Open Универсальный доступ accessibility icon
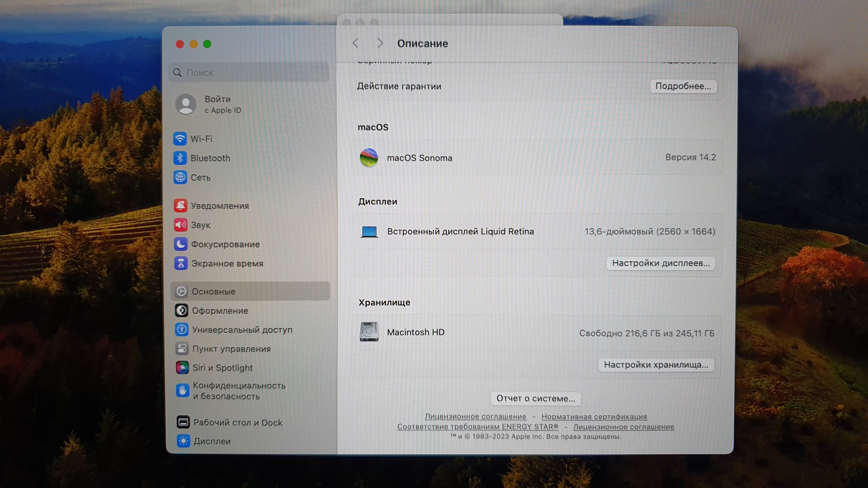 click(x=182, y=330)
